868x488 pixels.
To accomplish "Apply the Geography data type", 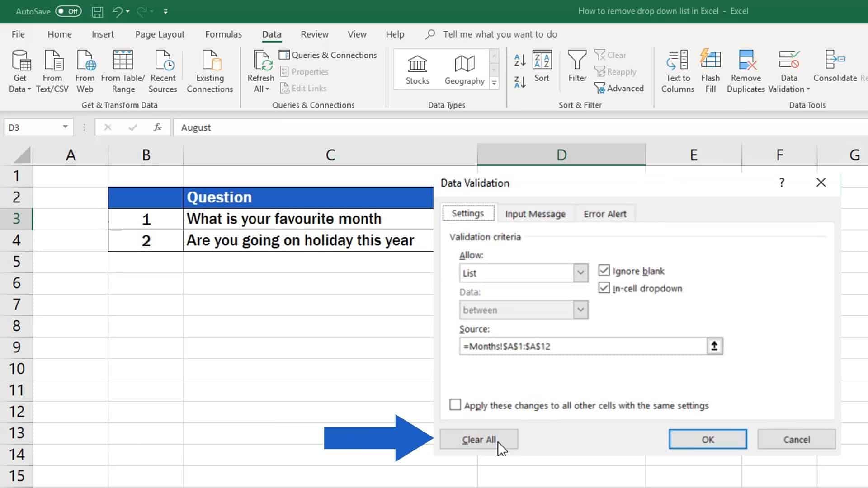I will 464,68.
